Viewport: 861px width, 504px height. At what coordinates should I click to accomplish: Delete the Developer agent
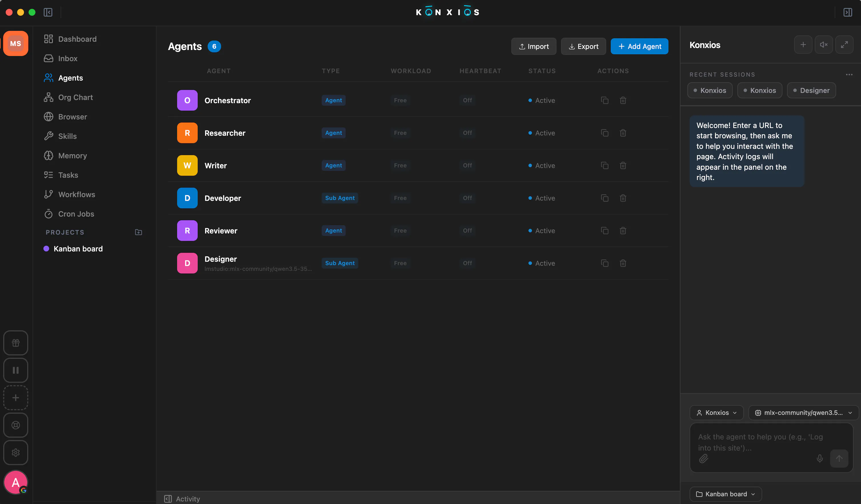pyautogui.click(x=623, y=198)
